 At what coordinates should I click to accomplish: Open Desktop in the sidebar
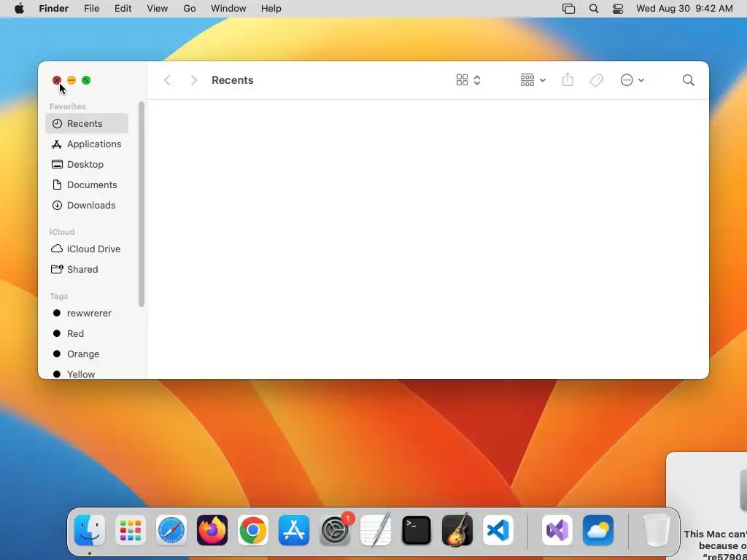[87, 164]
